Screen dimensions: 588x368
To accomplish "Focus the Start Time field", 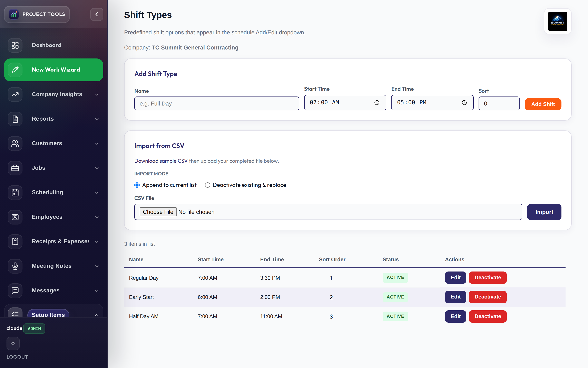I will (x=345, y=103).
